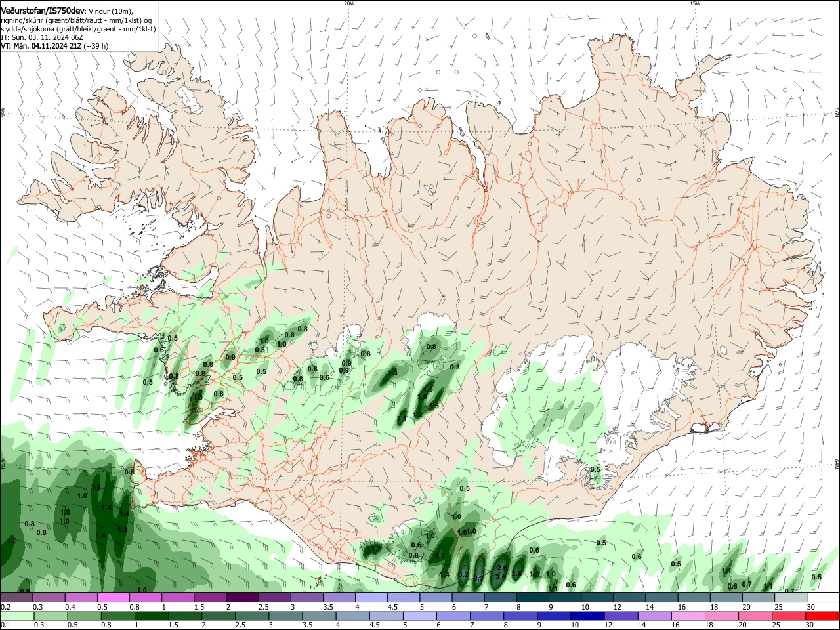Click the '0.1' lower legend label

[x=6, y=625]
